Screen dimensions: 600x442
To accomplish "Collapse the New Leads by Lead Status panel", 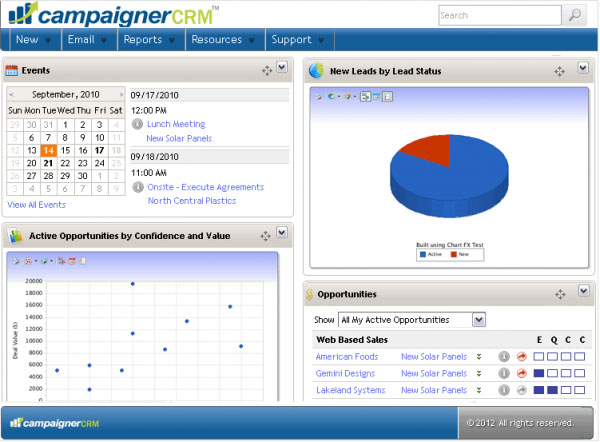I will tap(583, 68).
